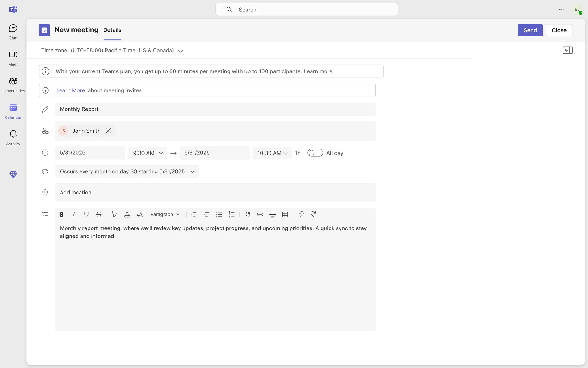Click the Add location field

(215, 192)
